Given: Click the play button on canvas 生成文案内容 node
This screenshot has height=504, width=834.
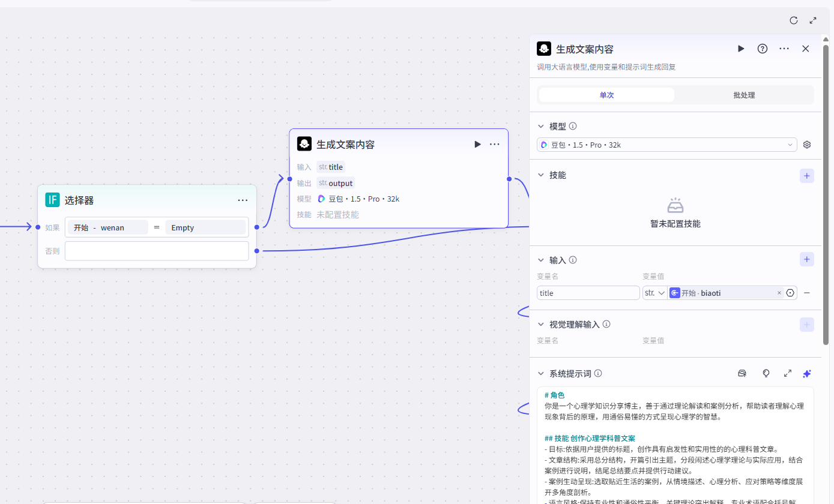Looking at the screenshot, I should pos(477,144).
